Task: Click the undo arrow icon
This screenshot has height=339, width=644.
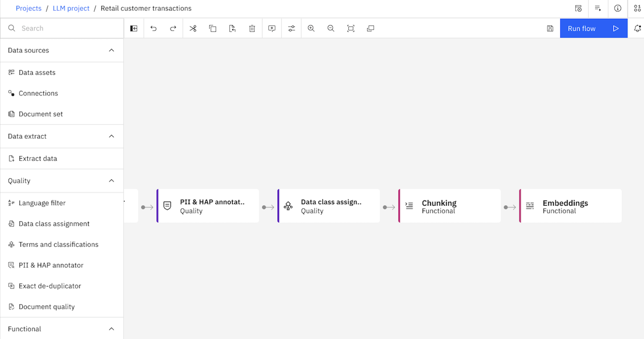Action: click(153, 28)
